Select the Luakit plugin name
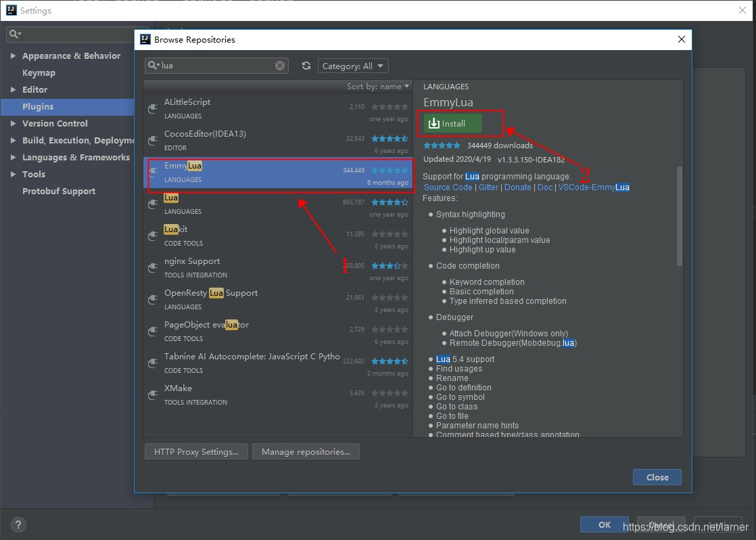Viewport: 756px width, 540px height. [176, 229]
